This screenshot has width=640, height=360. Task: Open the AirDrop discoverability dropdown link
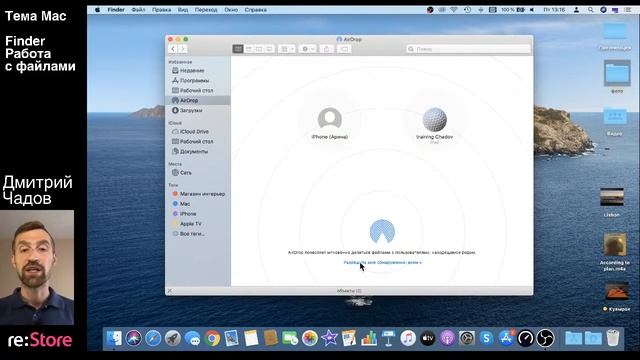click(x=383, y=262)
